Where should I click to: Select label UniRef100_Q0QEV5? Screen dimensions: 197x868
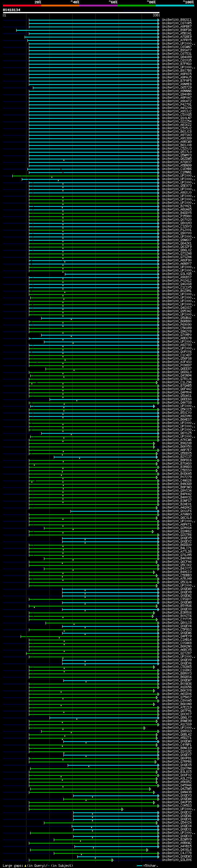tap(176, 538)
